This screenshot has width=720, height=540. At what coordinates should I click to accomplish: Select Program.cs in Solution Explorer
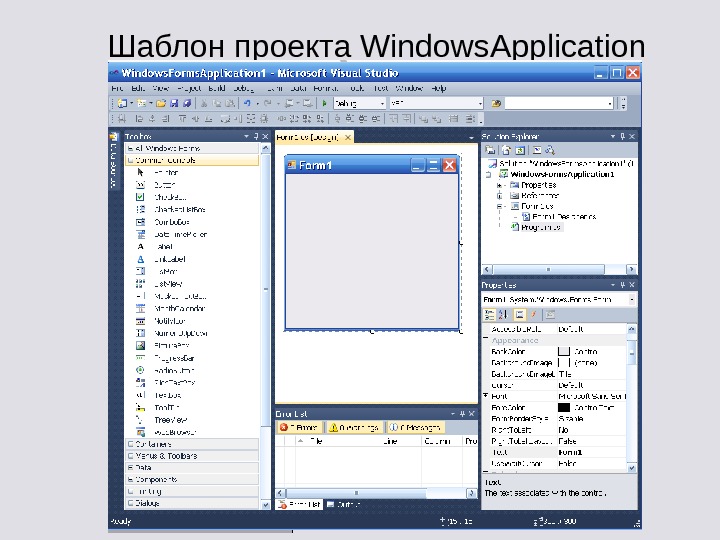tap(540, 227)
